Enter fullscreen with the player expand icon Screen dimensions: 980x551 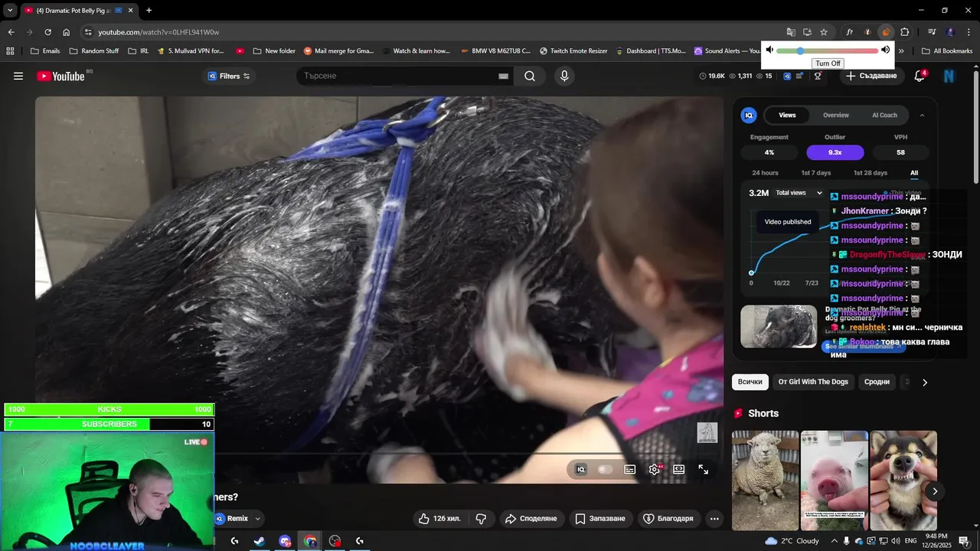click(703, 469)
